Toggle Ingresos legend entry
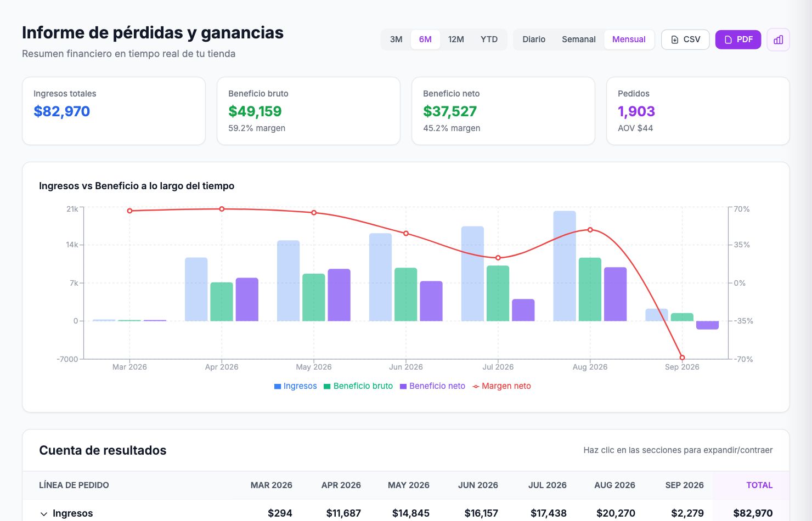The image size is (812, 521). click(296, 386)
